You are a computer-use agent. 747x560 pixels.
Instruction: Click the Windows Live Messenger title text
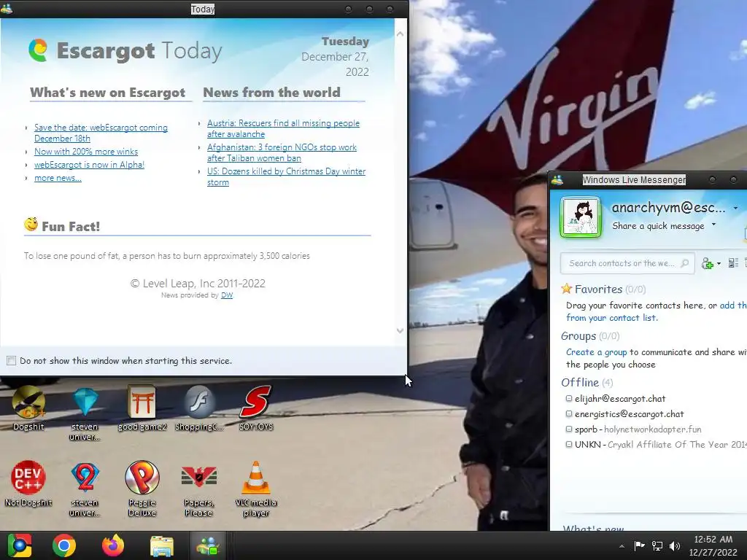coord(634,179)
